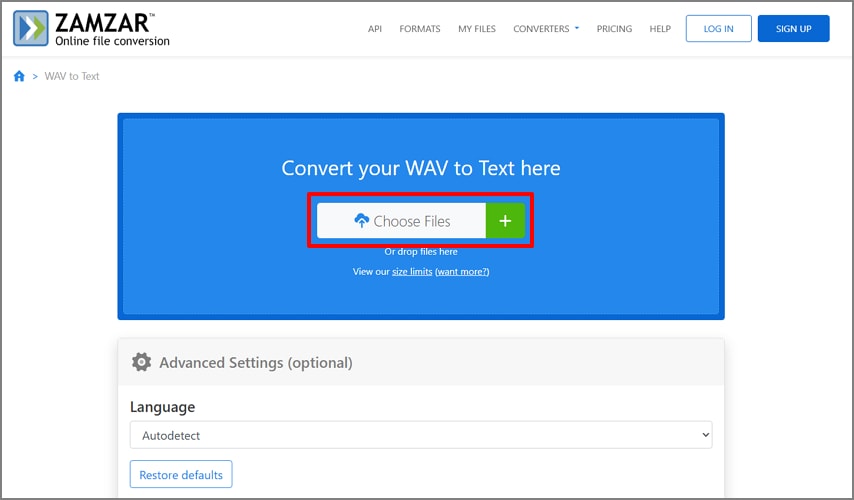854x500 pixels.
Task: Go to MY FILES
Action: [x=477, y=29]
